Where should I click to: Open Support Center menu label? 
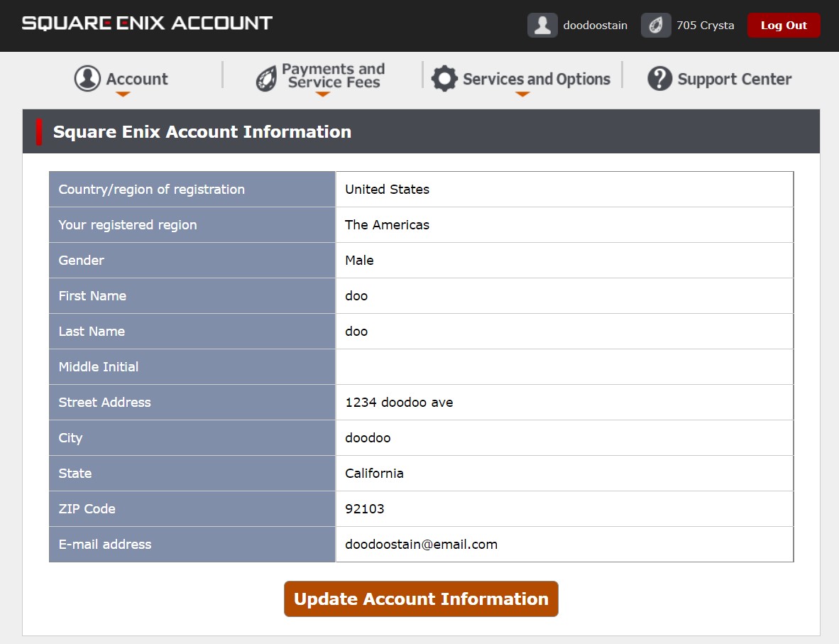point(734,80)
